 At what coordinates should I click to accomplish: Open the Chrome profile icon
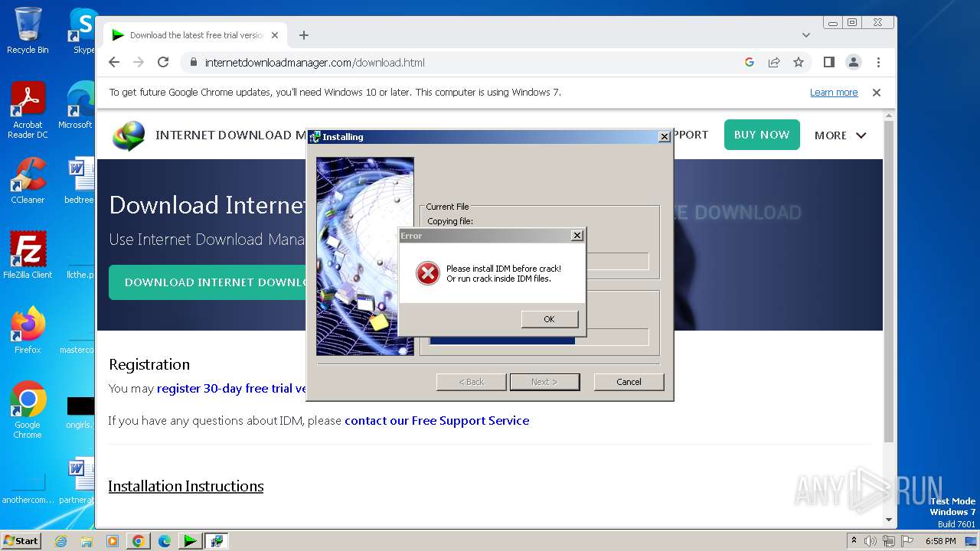pos(854,63)
